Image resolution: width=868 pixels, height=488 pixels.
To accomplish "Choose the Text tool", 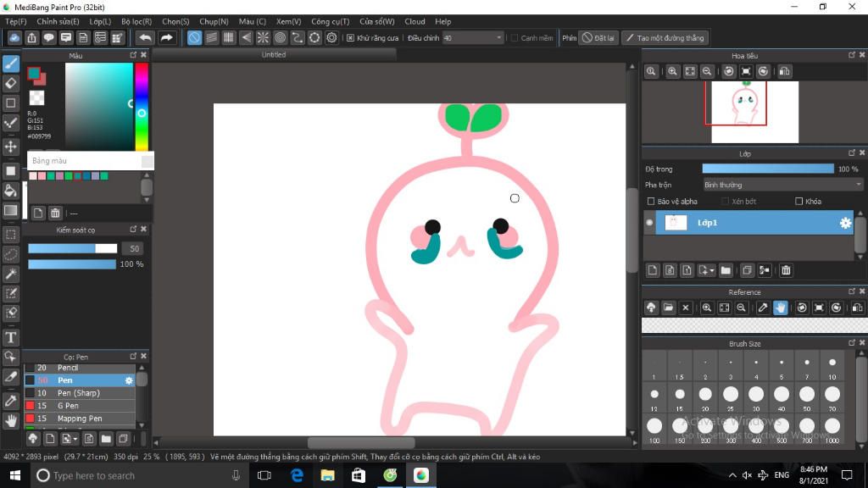I will (10, 337).
